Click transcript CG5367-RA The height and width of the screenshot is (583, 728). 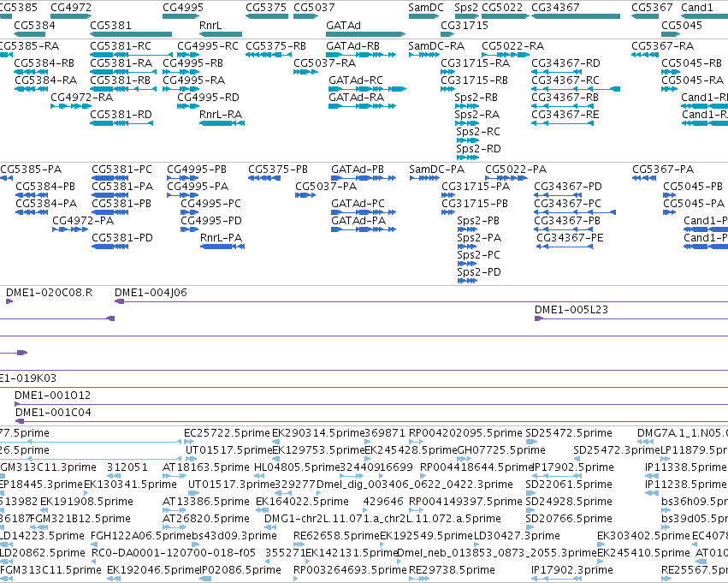[662, 45]
